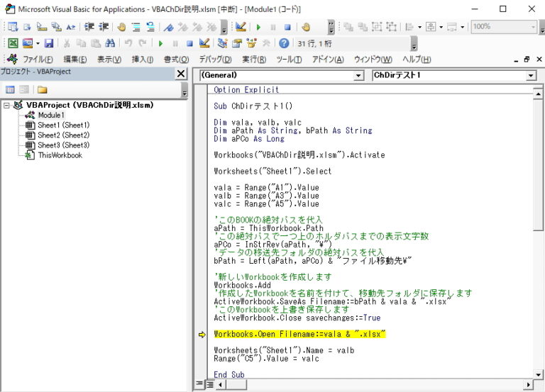The height and width of the screenshot is (392, 545).
Task: Click the View Microsoft Excel icon
Action: (x=13, y=44)
